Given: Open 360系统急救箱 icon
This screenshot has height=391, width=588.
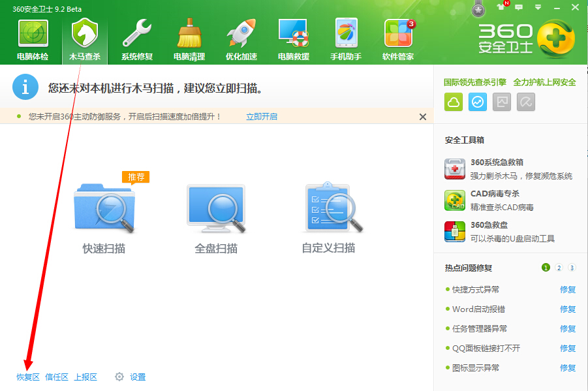Looking at the screenshot, I should click(455, 169).
